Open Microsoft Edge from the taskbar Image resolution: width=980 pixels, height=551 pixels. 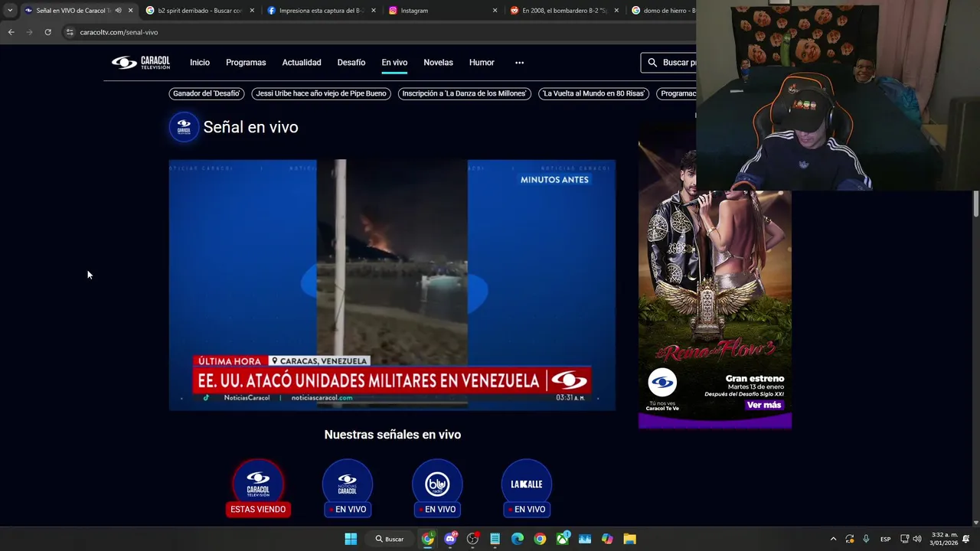(x=518, y=539)
